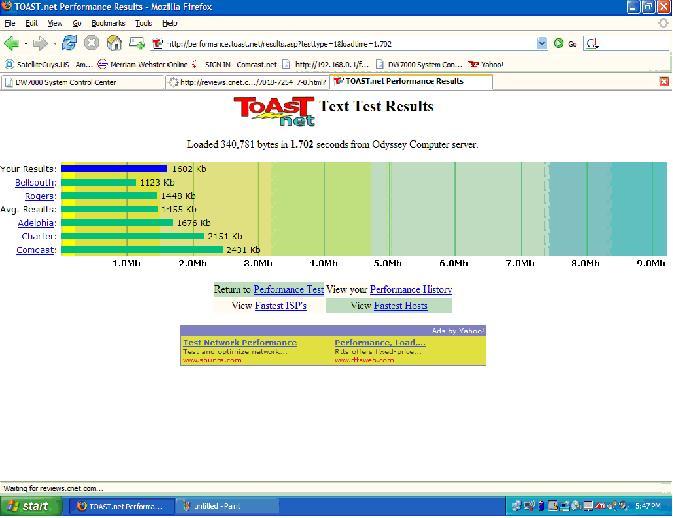Open the Yahoo! bookmark

pyautogui.click(x=486, y=64)
